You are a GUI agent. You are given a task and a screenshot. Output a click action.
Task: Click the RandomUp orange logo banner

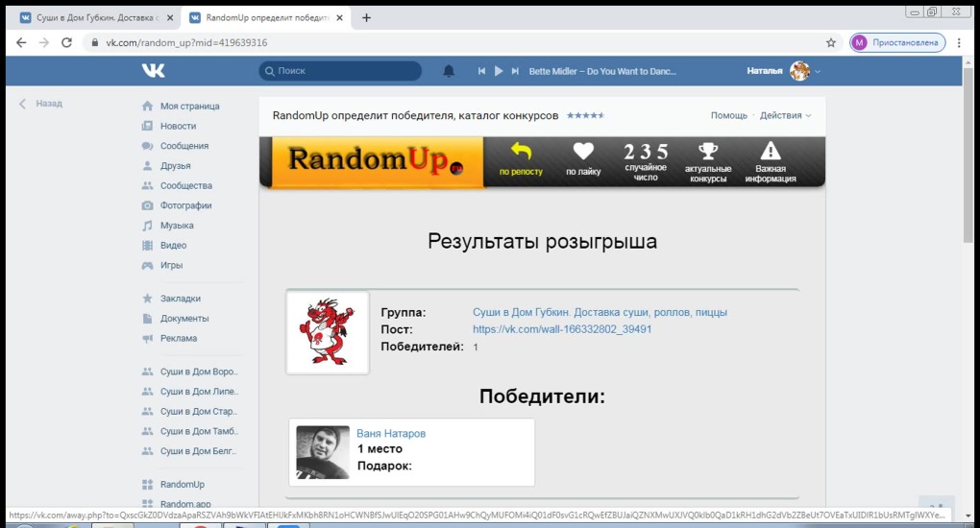point(377,162)
